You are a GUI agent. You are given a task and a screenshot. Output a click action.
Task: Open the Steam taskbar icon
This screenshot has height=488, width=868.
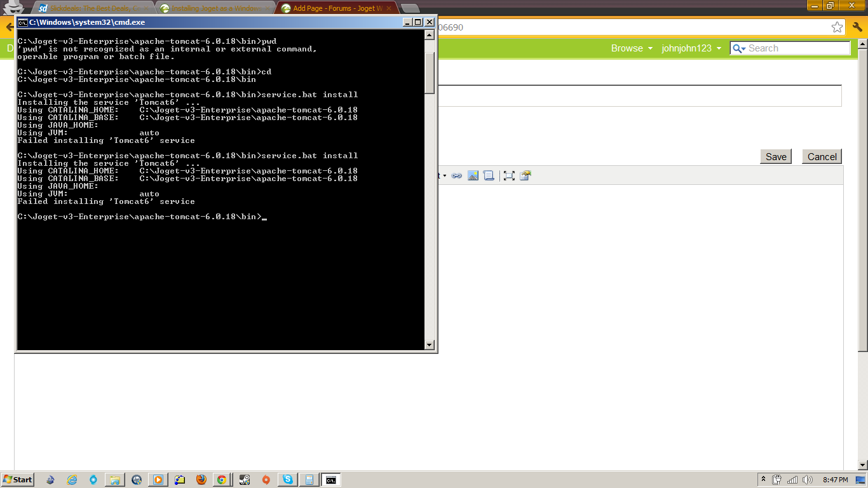click(245, 480)
